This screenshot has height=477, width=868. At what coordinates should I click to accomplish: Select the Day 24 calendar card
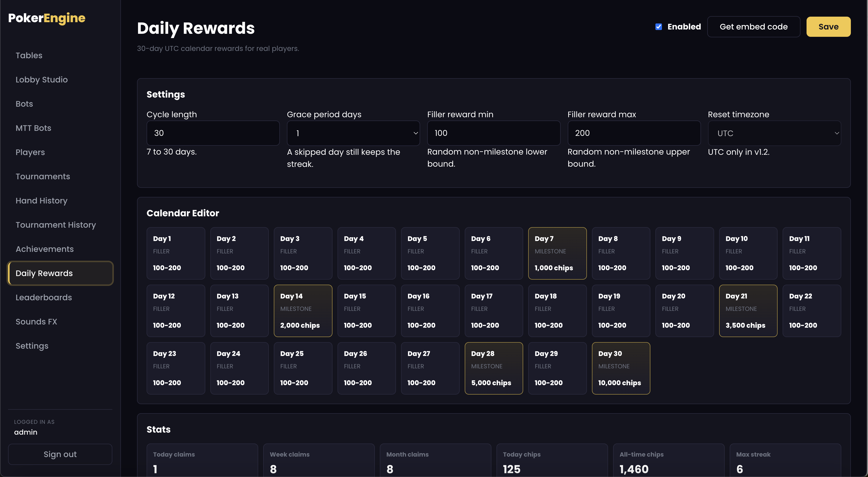240,368
